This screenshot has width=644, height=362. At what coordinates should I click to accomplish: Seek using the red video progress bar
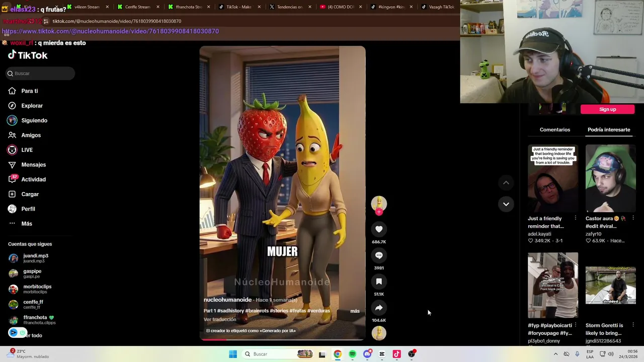[282, 339]
